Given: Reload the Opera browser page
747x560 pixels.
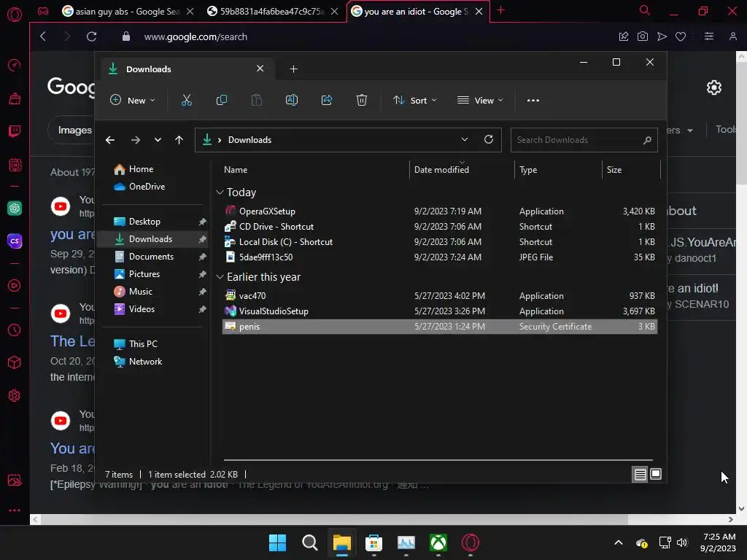Looking at the screenshot, I should coord(91,36).
